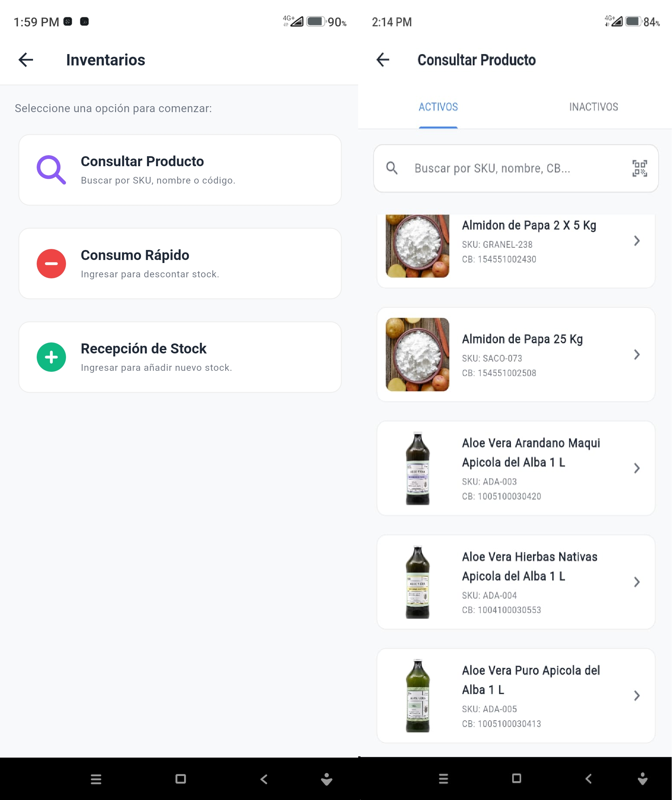The height and width of the screenshot is (800, 672).
Task: Expand Aloe Vera Arandano Maqui chevron
Action: (x=637, y=468)
